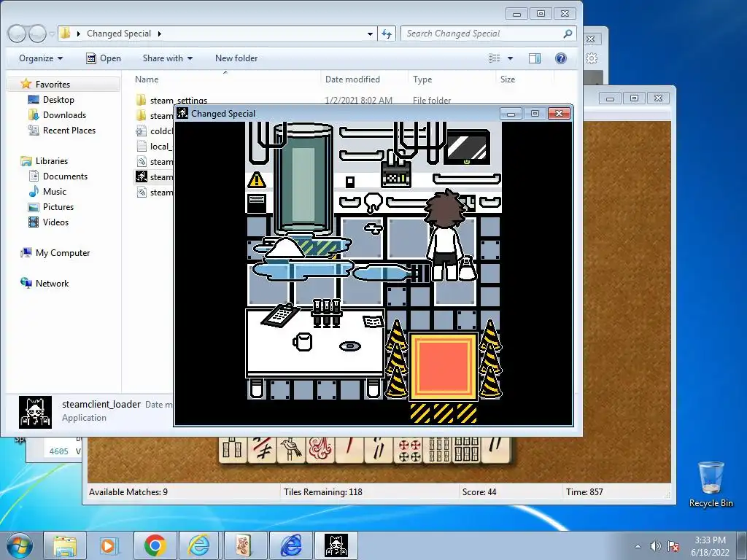The height and width of the screenshot is (560, 747).
Task: Click the volume speaker tray icon
Action: [656, 546]
